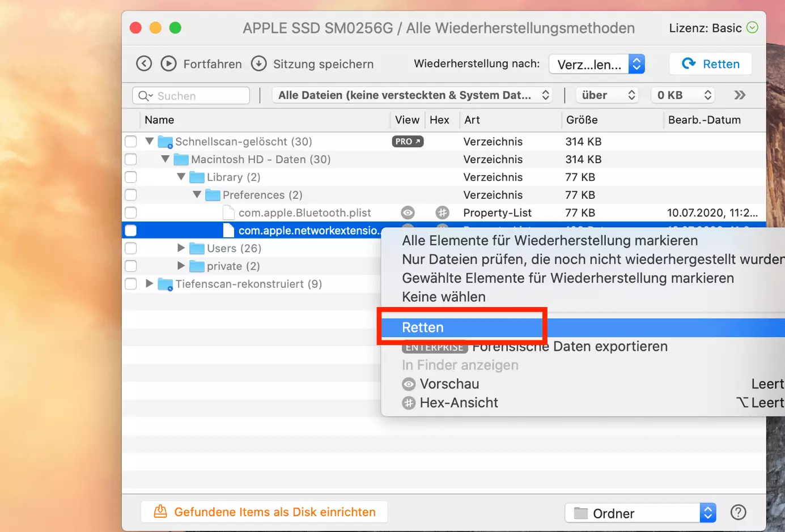Show more filters with double chevron icon
The width and height of the screenshot is (785, 532).
click(x=740, y=95)
